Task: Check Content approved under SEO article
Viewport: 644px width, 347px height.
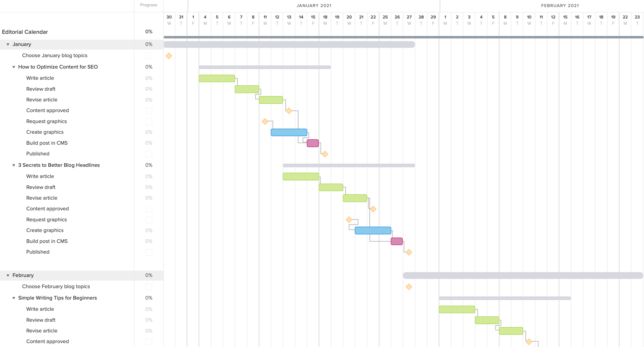Action: 149,111
